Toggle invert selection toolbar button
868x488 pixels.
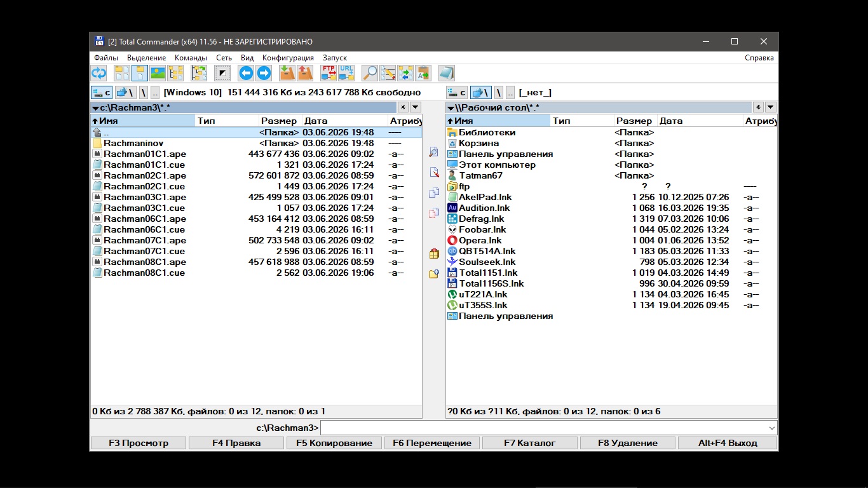[x=222, y=73]
